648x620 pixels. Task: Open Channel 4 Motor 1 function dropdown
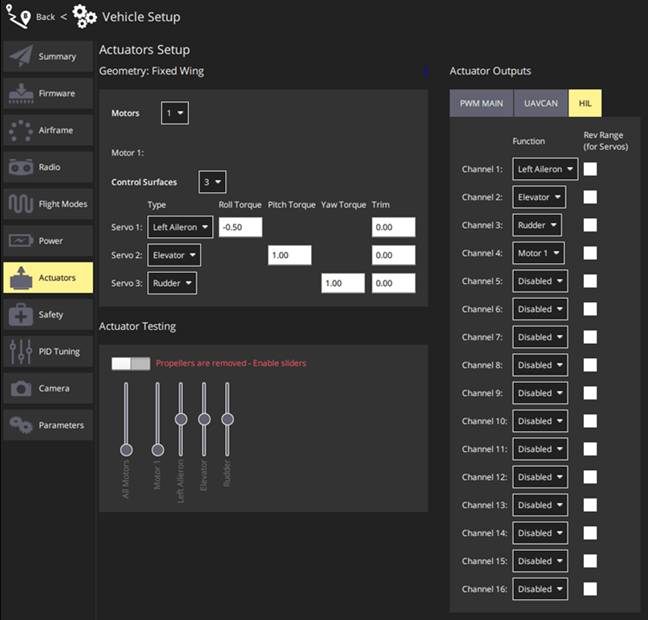538,253
